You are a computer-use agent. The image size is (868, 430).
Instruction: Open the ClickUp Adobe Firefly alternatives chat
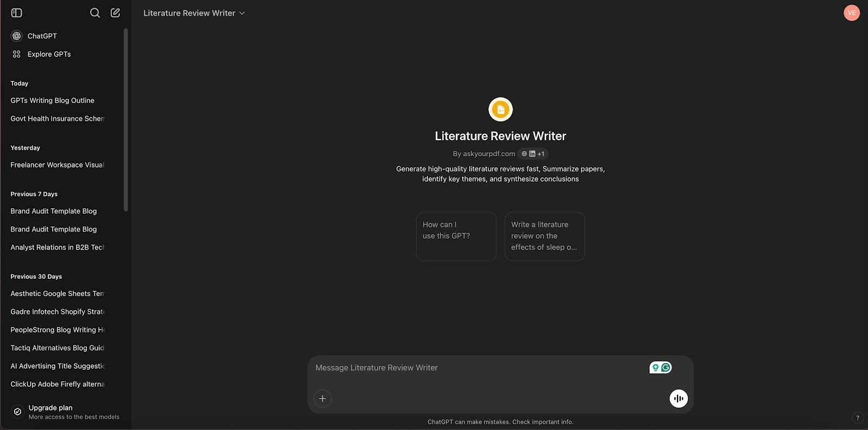[58, 384]
